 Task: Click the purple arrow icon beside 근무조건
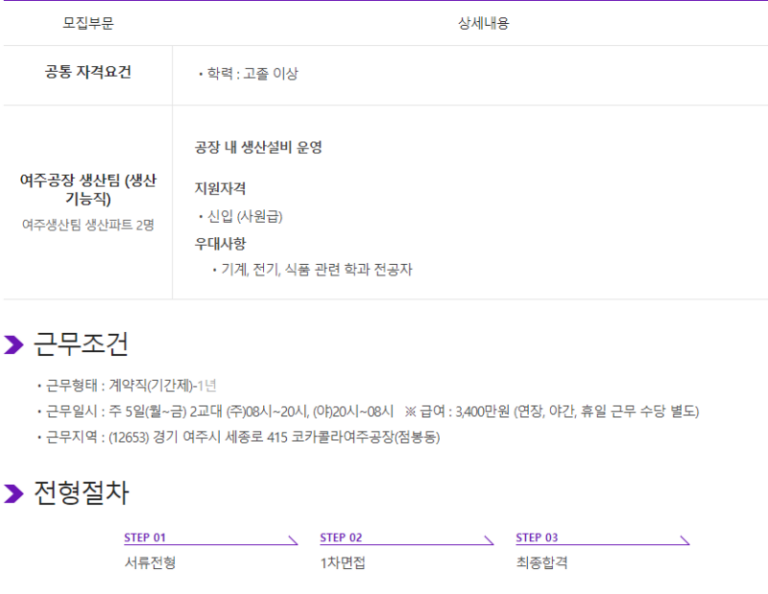[x=14, y=345]
